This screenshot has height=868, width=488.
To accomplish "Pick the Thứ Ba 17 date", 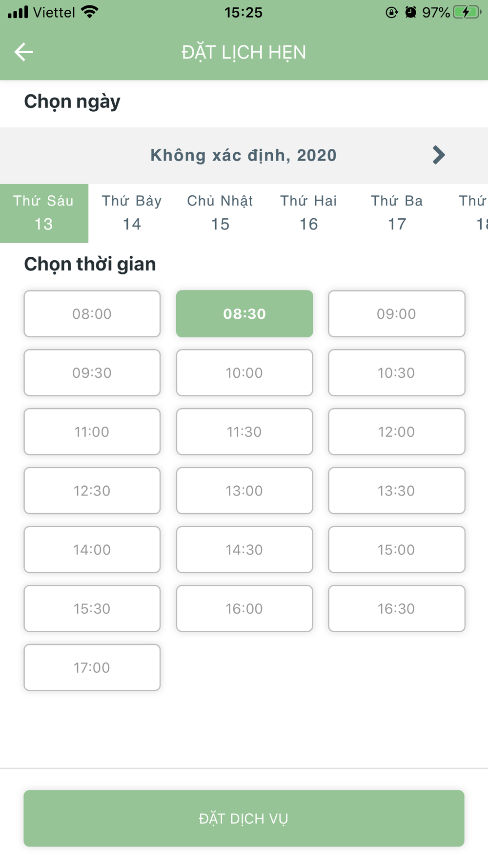I will click(x=397, y=213).
